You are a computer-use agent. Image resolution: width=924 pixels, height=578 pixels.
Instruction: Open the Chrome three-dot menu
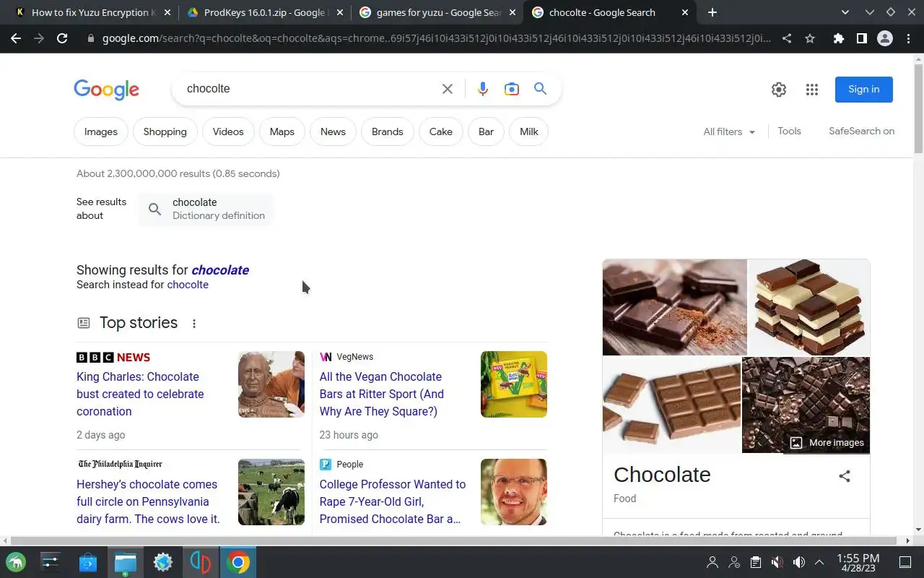pos(908,38)
